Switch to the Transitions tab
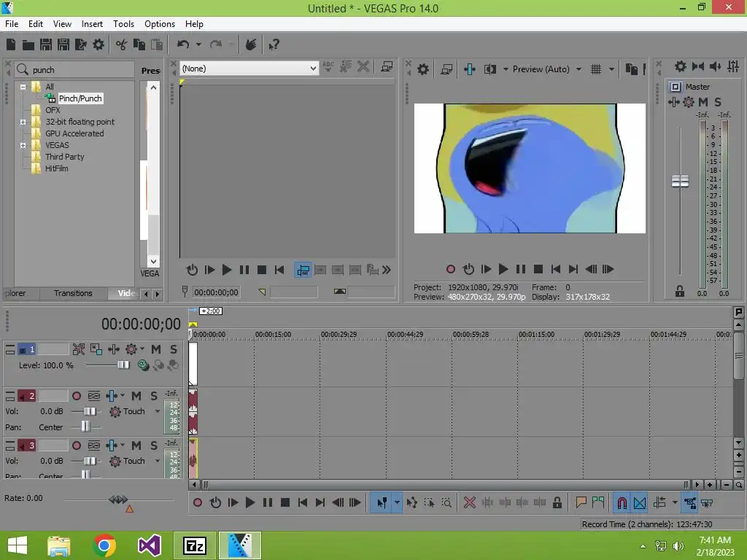The width and height of the screenshot is (747, 560). (x=73, y=293)
